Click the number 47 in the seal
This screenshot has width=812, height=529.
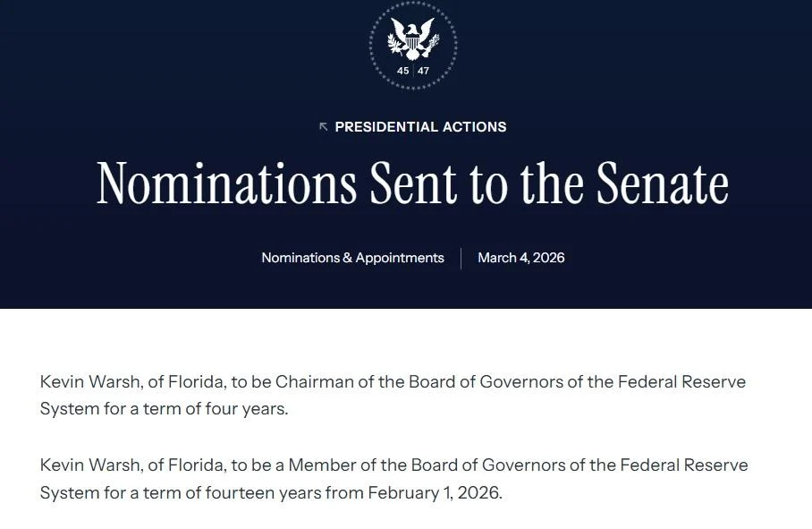tap(423, 71)
